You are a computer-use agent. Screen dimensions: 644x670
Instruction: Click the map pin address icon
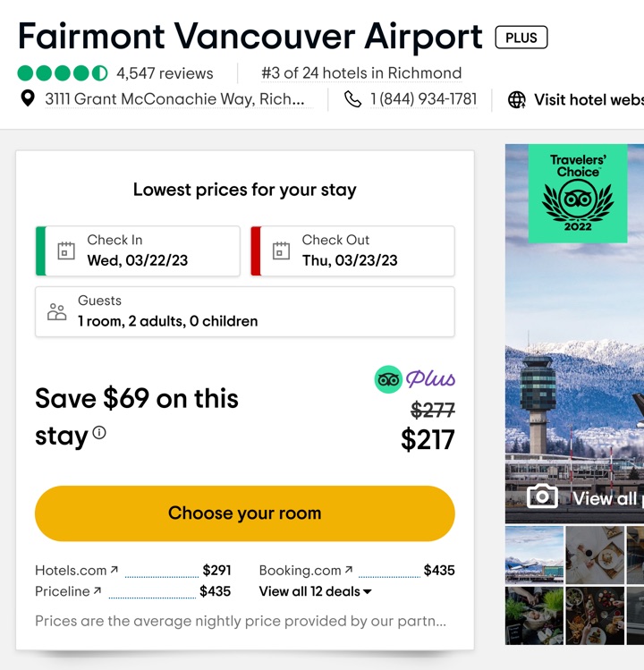28,98
